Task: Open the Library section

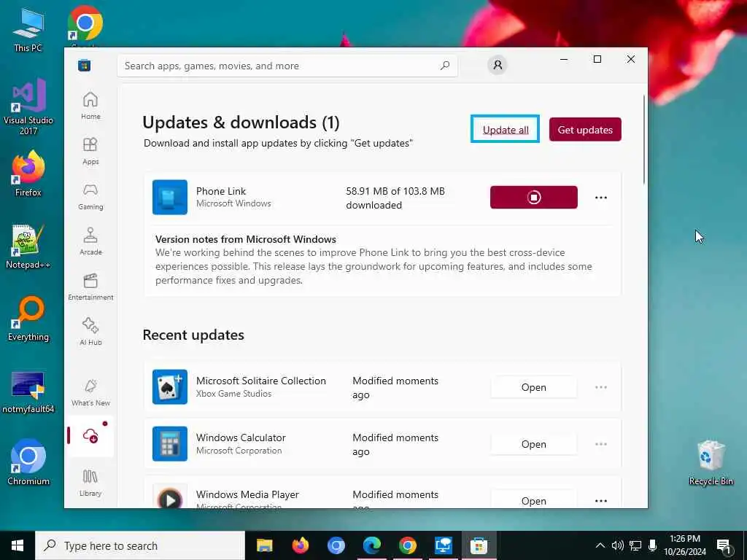Action: click(90, 483)
